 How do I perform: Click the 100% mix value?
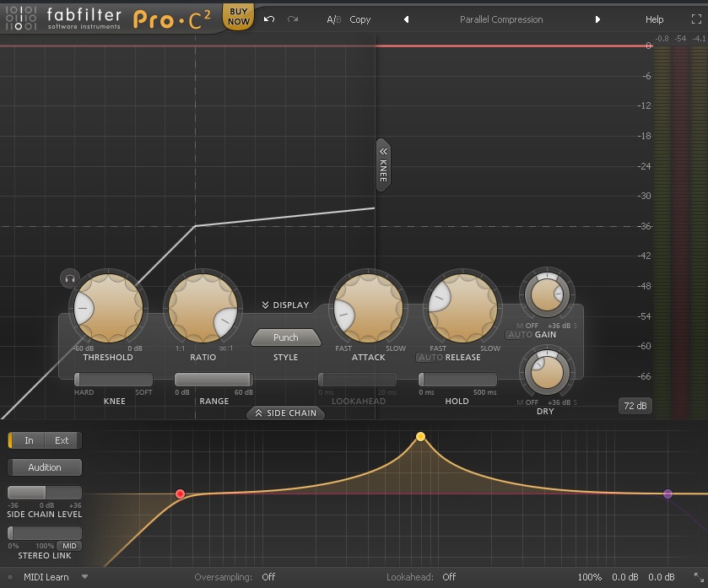590,577
